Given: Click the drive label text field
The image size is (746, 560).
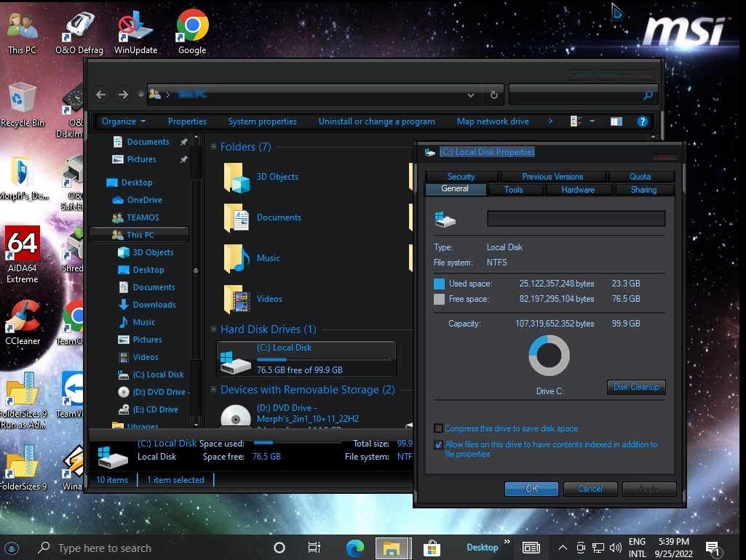Looking at the screenshot, I should coord(576,219).
